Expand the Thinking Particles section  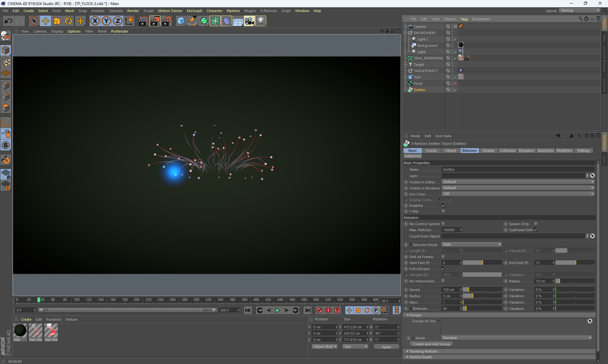423,351
